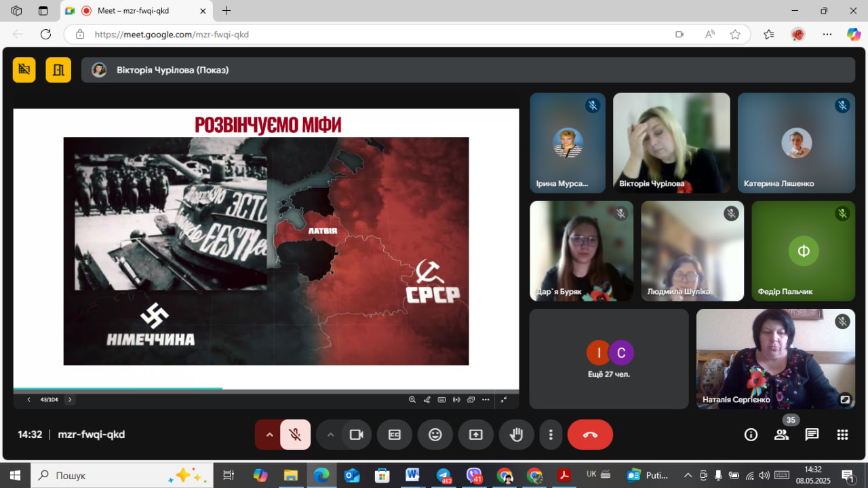This screenshot has height=488, width=868.
Task: Open the browser profile avatar
Action: coord(798,35)
